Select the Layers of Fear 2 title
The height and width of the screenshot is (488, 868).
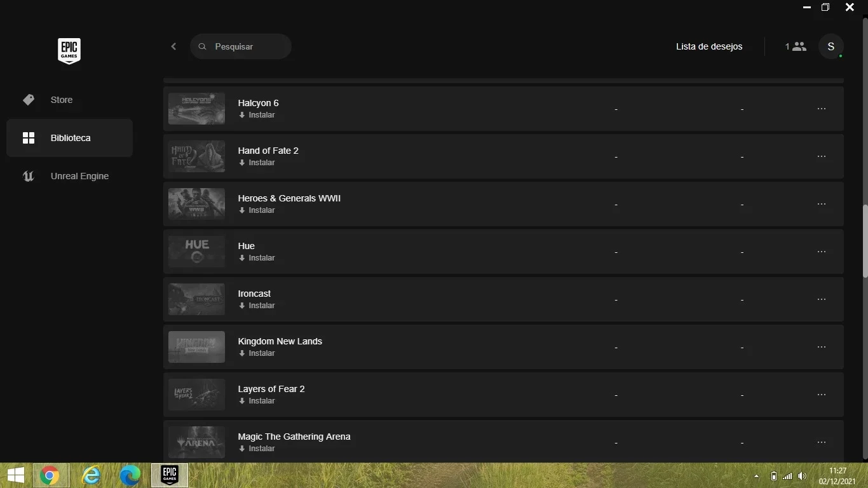click(271, 389)
